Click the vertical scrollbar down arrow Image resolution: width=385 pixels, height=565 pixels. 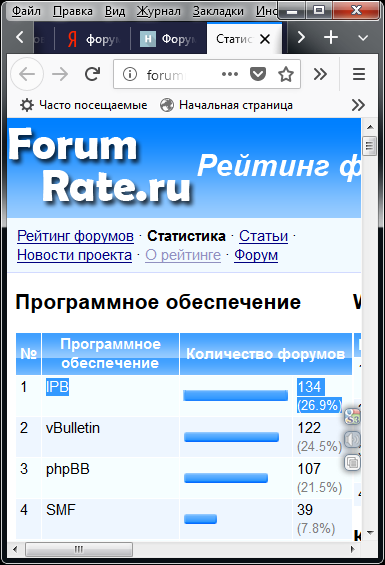[370, 532]
